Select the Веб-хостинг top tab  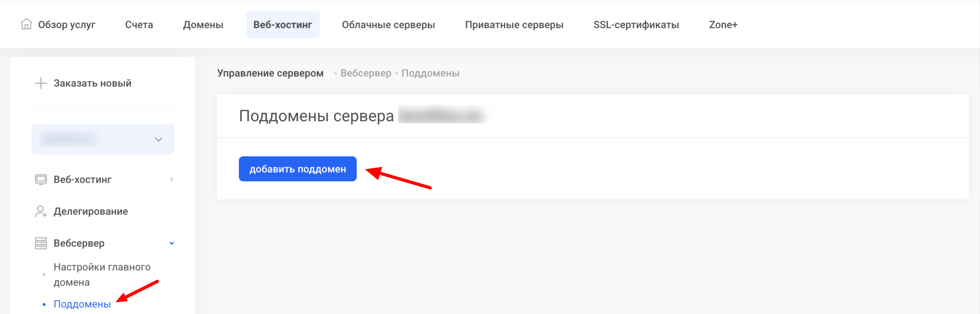[283, 25]
